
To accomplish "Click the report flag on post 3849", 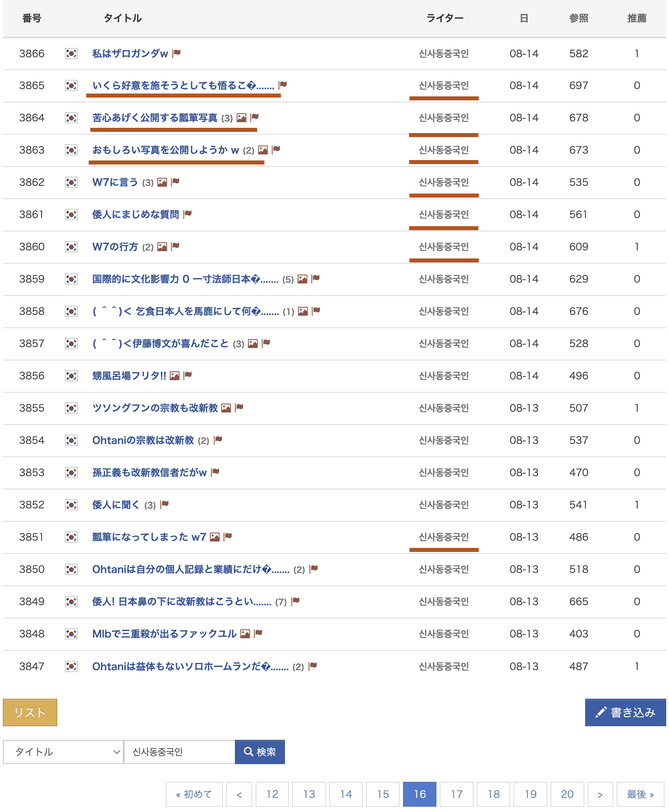I will coord(295,602).
